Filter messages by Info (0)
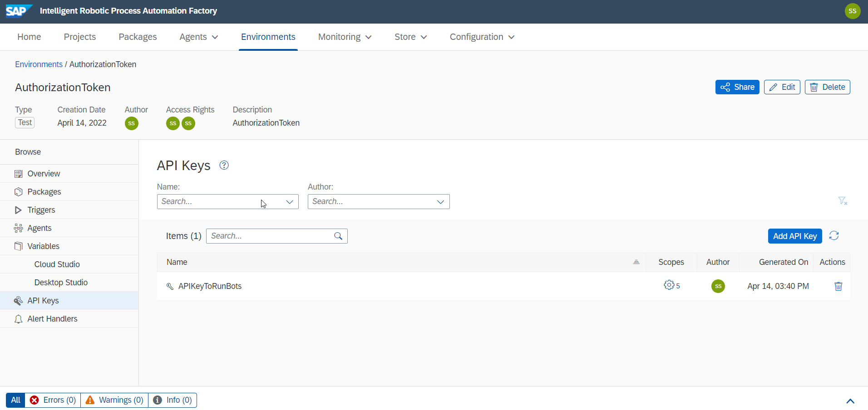Image resolution: width=868 pixels, height=410 pixels. [x=173, y=400]
